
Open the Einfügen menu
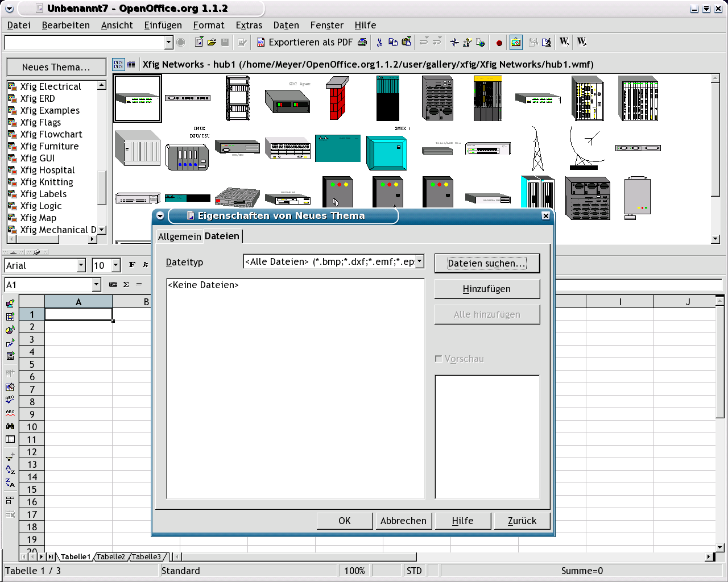[163, 25]
